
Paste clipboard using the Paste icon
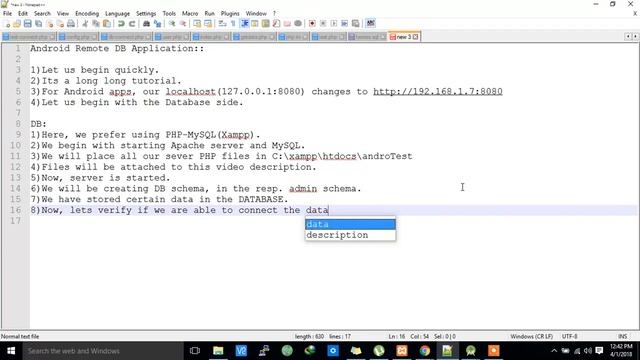point(107,24)
